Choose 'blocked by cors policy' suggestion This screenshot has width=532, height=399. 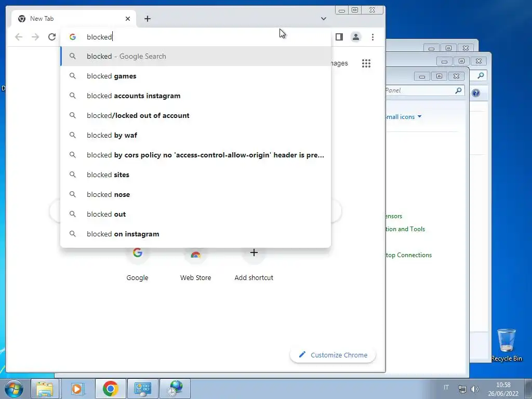pyautogui.click(x=195, y=155)
